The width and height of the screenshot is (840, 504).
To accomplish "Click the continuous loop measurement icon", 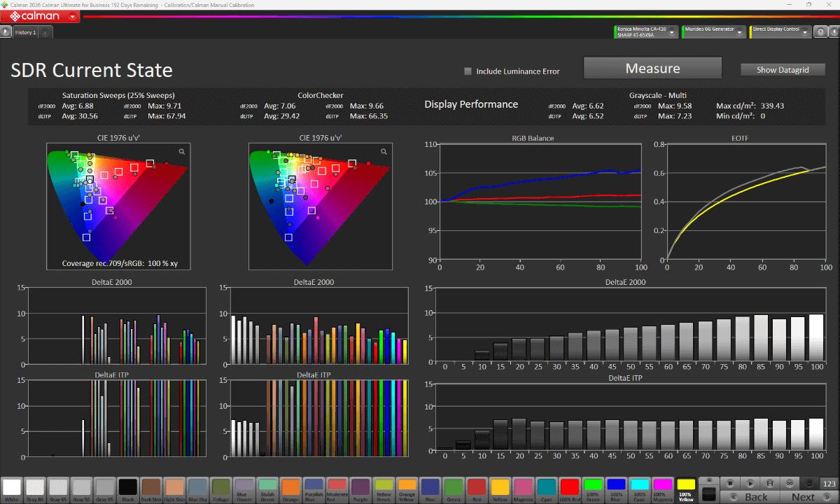I will tap(790, 483).
